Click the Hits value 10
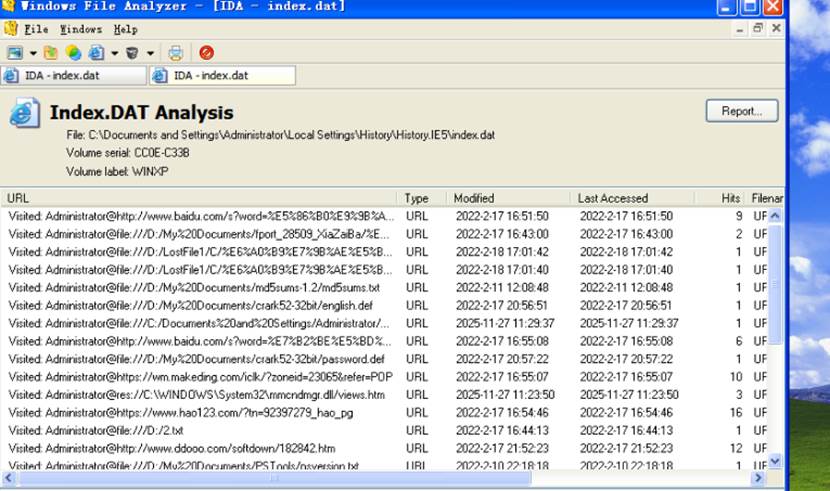Viewport: 830px width, 491px height. coord(736,377)
